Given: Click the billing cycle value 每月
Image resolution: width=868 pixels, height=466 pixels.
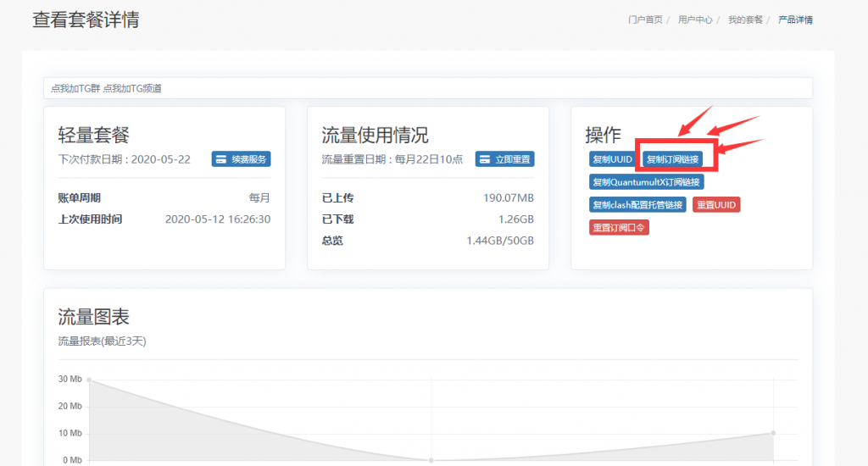Looking at the screenshot, I should point(259,198).
